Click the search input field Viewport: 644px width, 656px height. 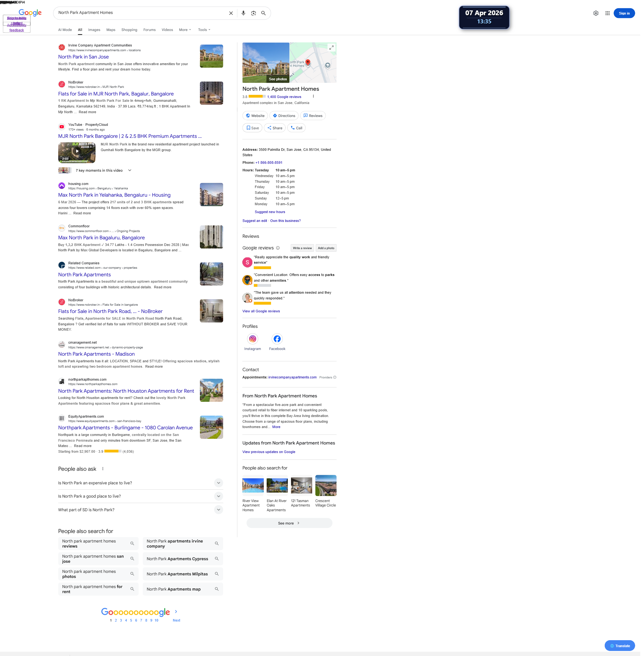140,13
